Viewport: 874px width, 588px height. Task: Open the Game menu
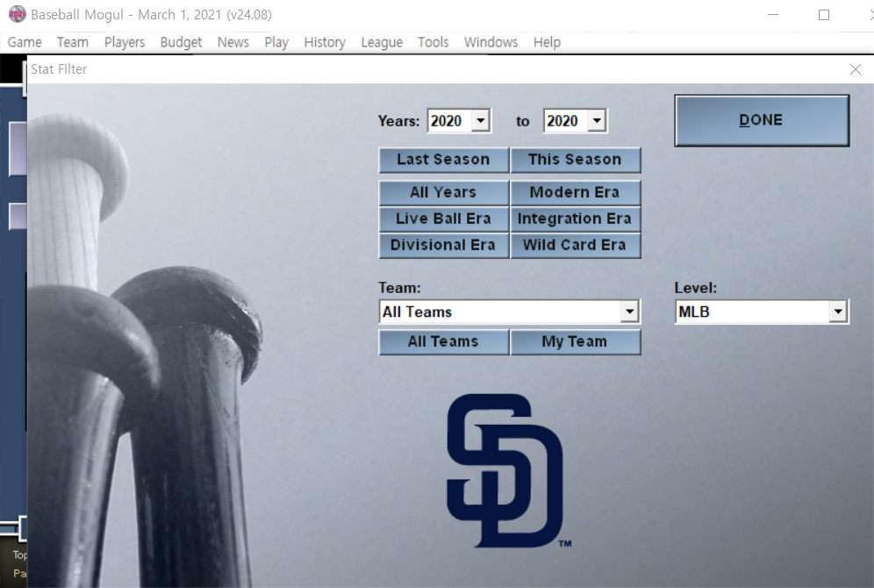[x=25, y=42]
